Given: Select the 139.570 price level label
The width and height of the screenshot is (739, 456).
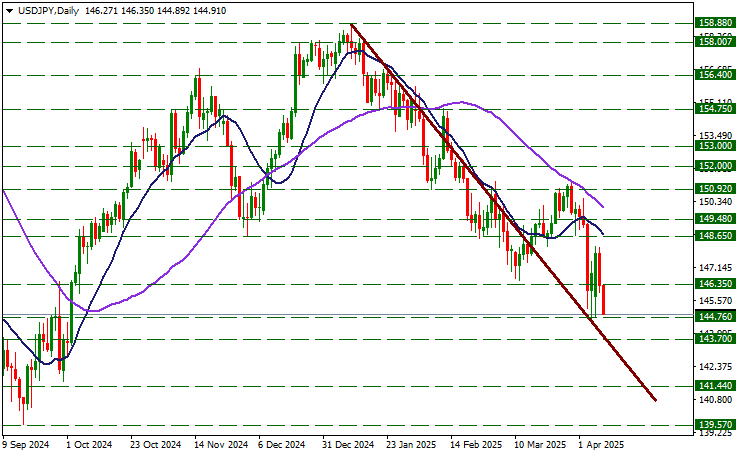Looking at the screenshot, I should coord(715,425).
